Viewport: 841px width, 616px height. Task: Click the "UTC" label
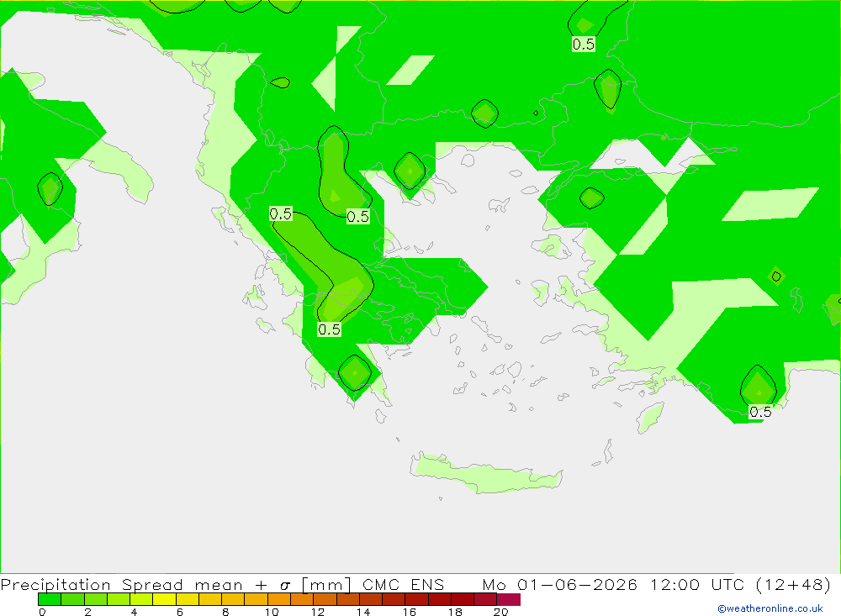pos(727,585)
